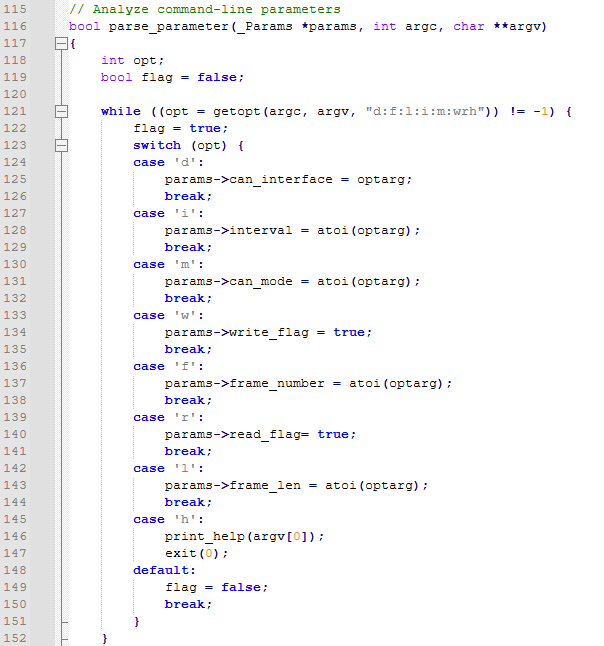Click 'params->can_interface = optarg;' line
The height and width of the screenshot is (646, 604).
[x=288, y=180]
